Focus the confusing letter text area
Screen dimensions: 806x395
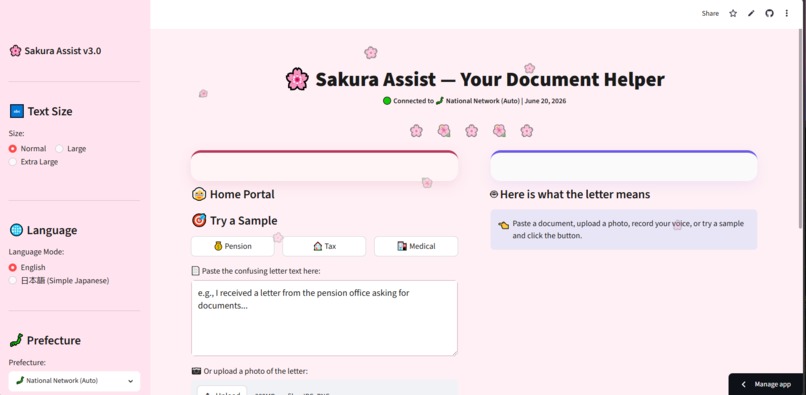[324, 318]
